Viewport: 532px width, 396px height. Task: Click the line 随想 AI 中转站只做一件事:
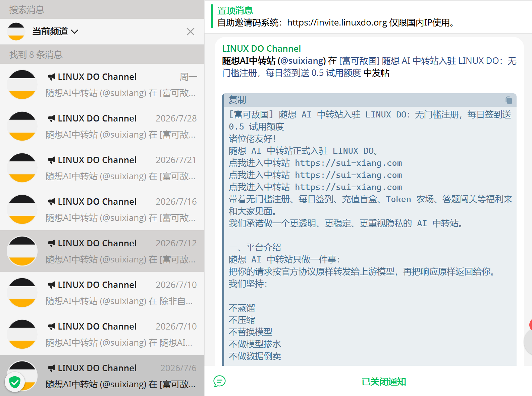click(x=285, y=260)
